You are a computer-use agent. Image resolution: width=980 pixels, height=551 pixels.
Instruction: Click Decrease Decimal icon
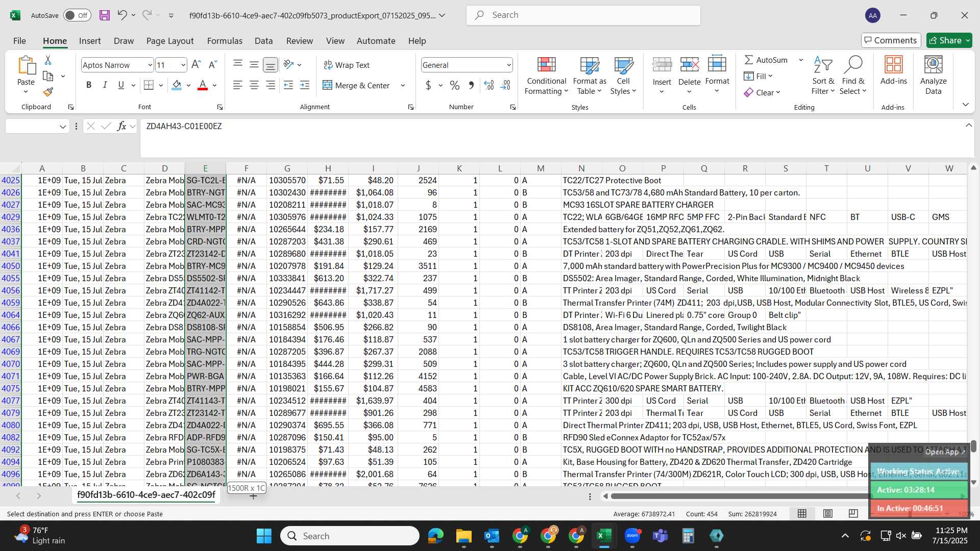505,85
